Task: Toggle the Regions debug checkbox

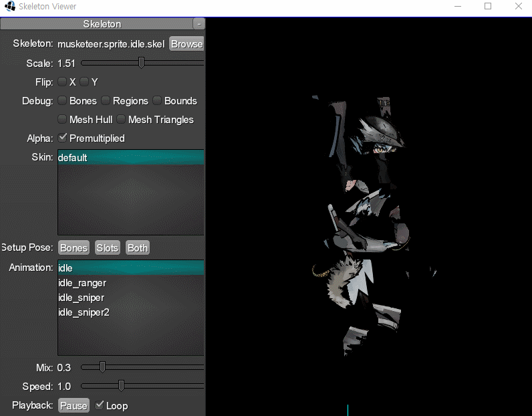Action: point(106,100)
